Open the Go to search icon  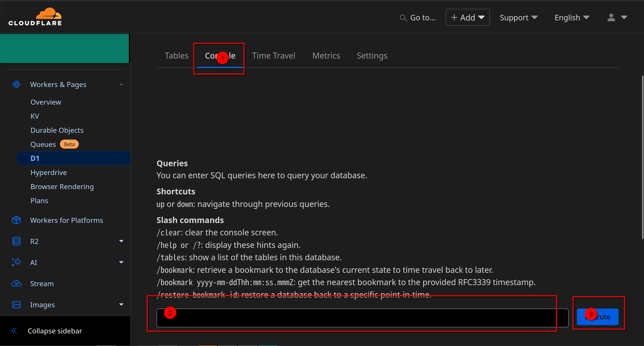click(x=403, y=18)
